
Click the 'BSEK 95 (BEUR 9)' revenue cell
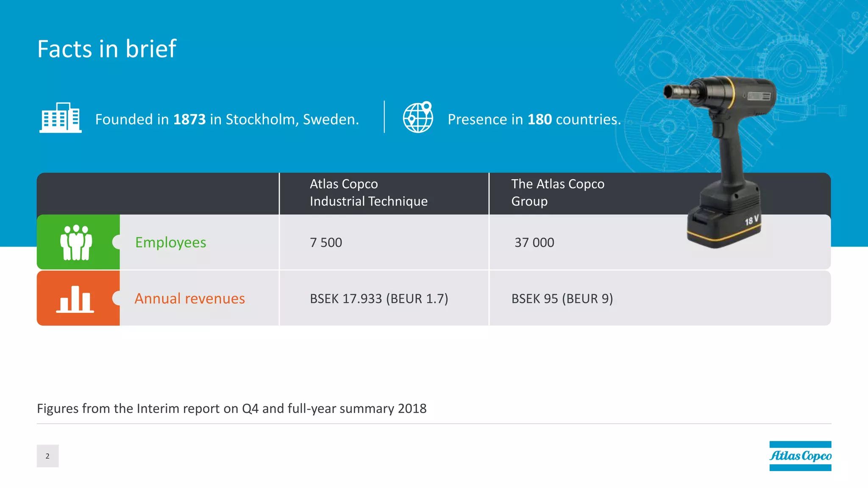[x=562, y=299]
